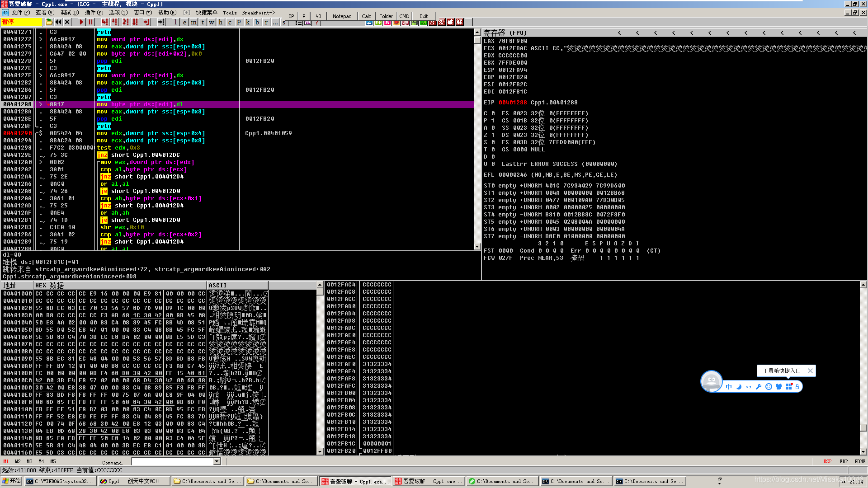868x488 pixels.
Task: Open breakpoints window with 'b' button
Action: tap(257, 22)
